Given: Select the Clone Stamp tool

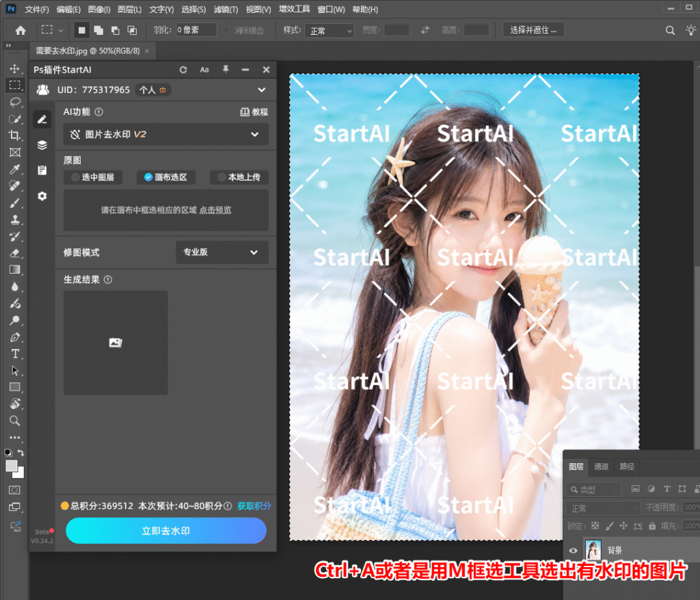Looking at the screenshot, I should tap(15, 220).
